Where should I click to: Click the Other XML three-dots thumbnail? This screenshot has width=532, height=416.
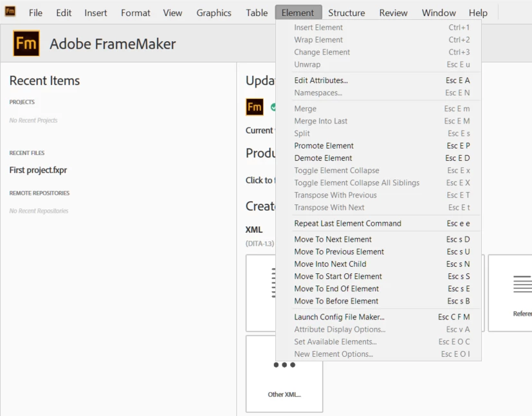284,374
